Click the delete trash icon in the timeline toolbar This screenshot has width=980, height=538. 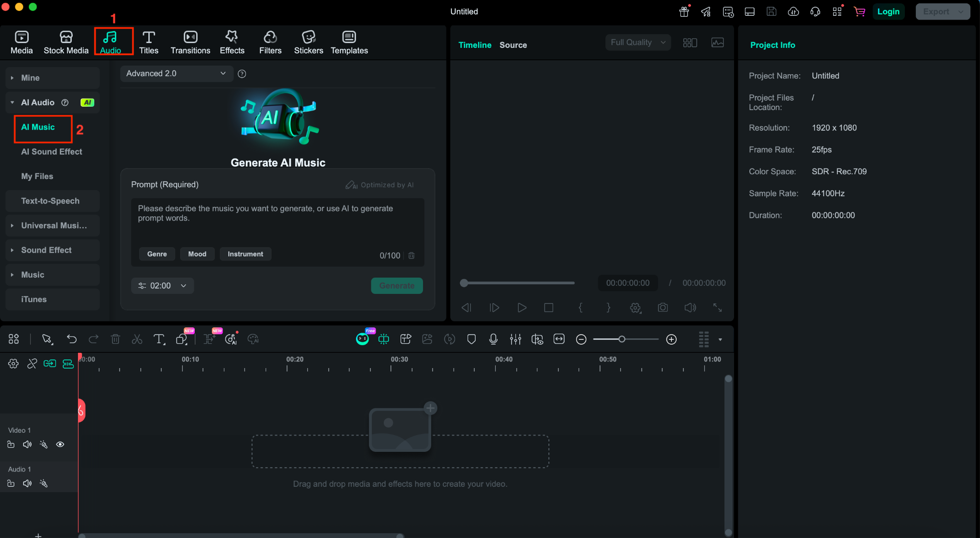pyautogui.click(x=115, y=339)
